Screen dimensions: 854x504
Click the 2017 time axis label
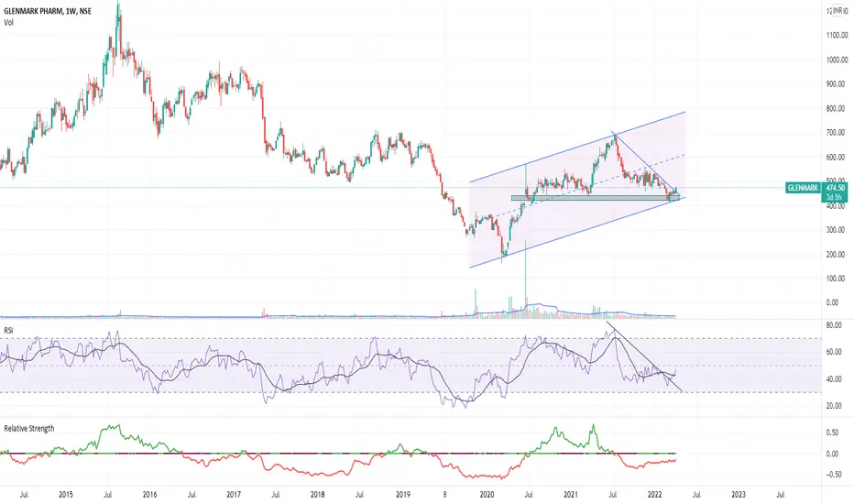click(x=234, y=495)
